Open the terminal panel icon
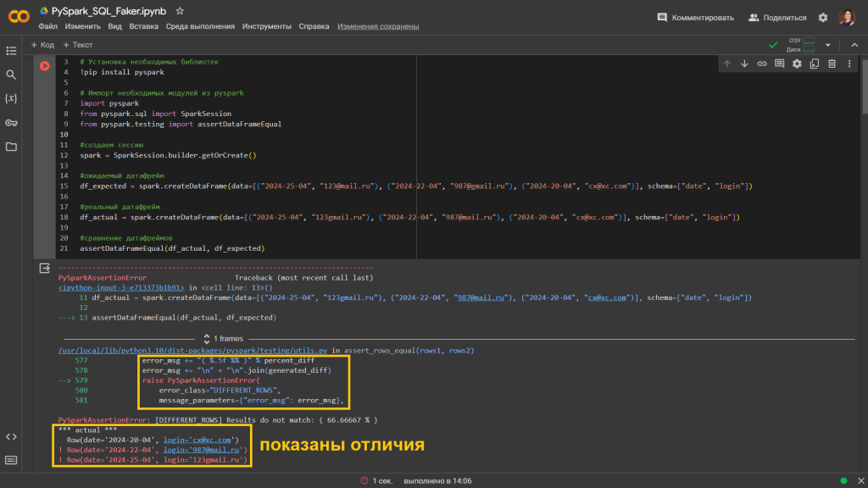Screen dimensions: 868x488 click(x=11, y=460)
